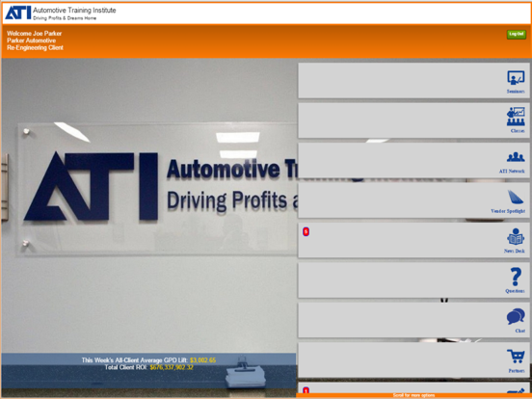This screenshot has height=399, width=532.
Task: Open the Partners shopping cart icon
Action: [x=516, y=357]
